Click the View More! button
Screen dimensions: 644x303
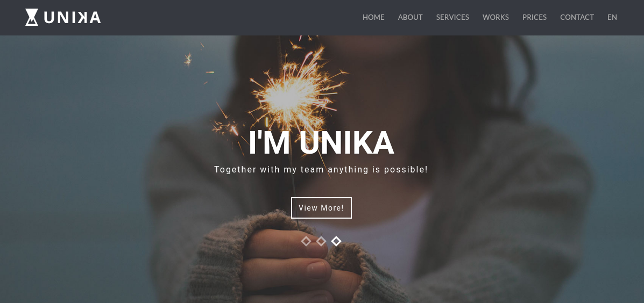click(321, 208)
